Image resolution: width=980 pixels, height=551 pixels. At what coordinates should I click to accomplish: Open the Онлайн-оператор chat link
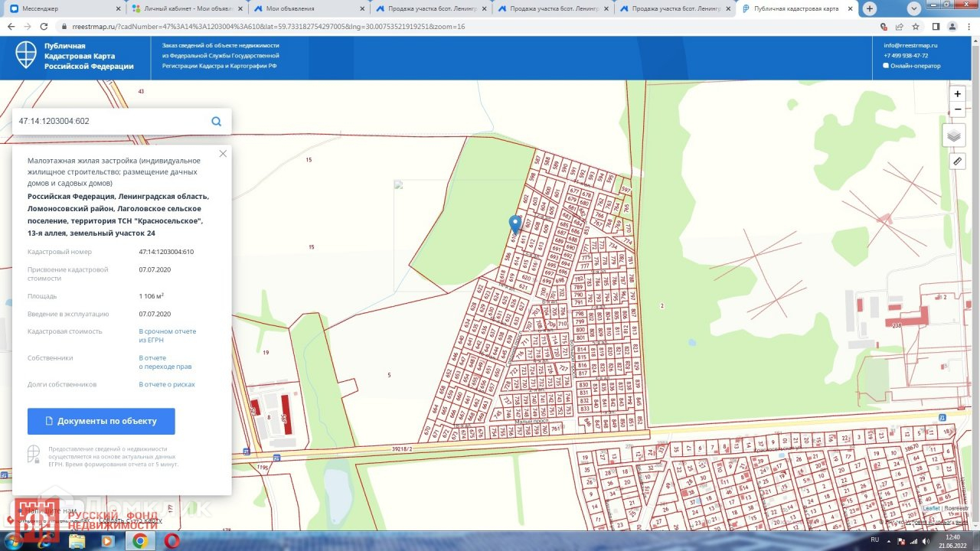coord(915,66)
